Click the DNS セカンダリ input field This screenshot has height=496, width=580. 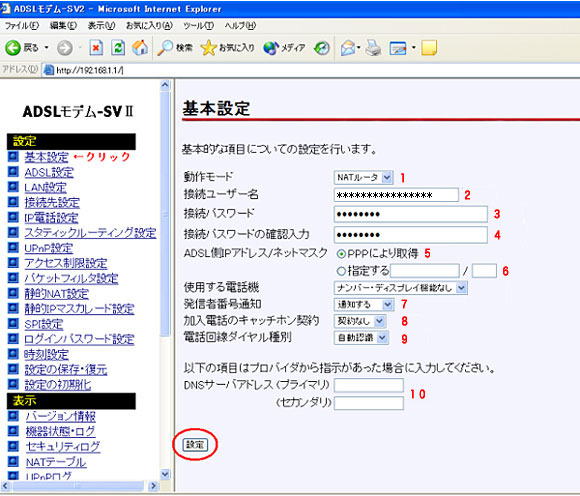coord(369,403)
